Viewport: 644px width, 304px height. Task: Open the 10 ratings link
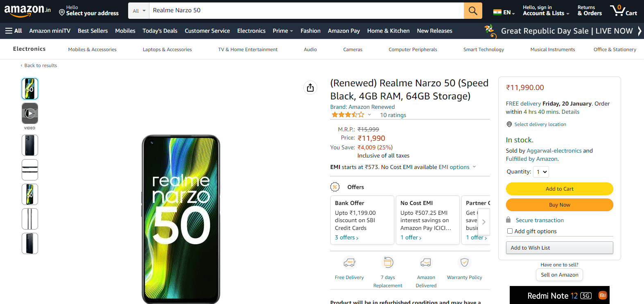coord(393,115)
